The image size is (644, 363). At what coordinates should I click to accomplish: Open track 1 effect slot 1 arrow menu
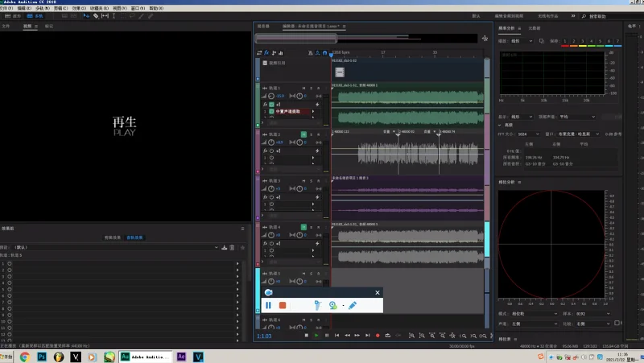(x=313, y=111)
